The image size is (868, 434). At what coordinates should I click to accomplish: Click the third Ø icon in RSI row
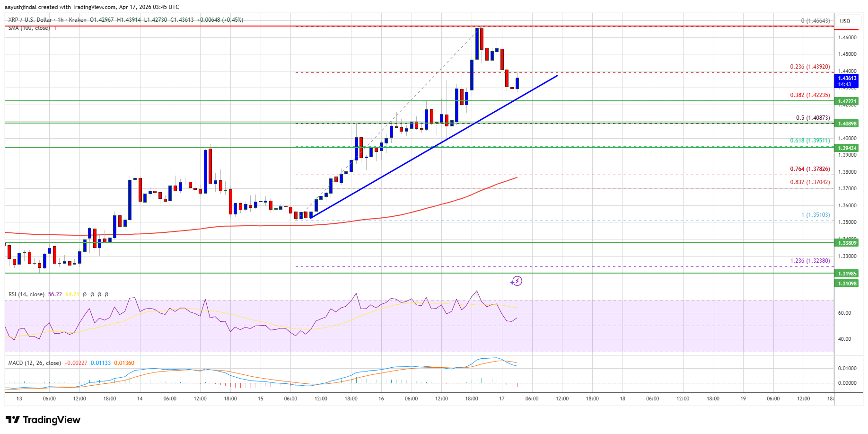[x=99, y=294]
